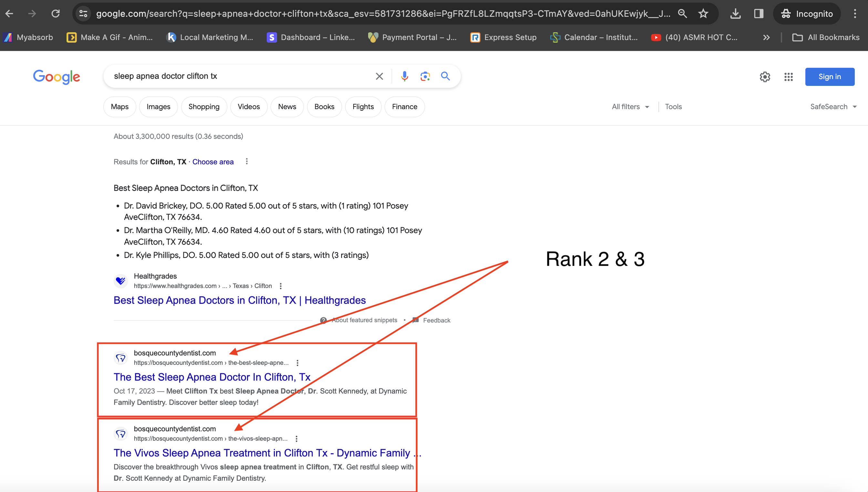868x492 pixels.
Task: Click the zoom magnifier icon in address bar
Action: pyautogui.click(x=682, y=14)
